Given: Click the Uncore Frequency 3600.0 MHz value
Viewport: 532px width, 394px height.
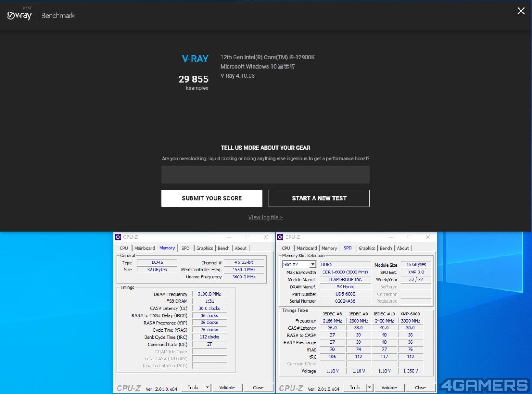Looking at the screenshot, I should 244,277.
